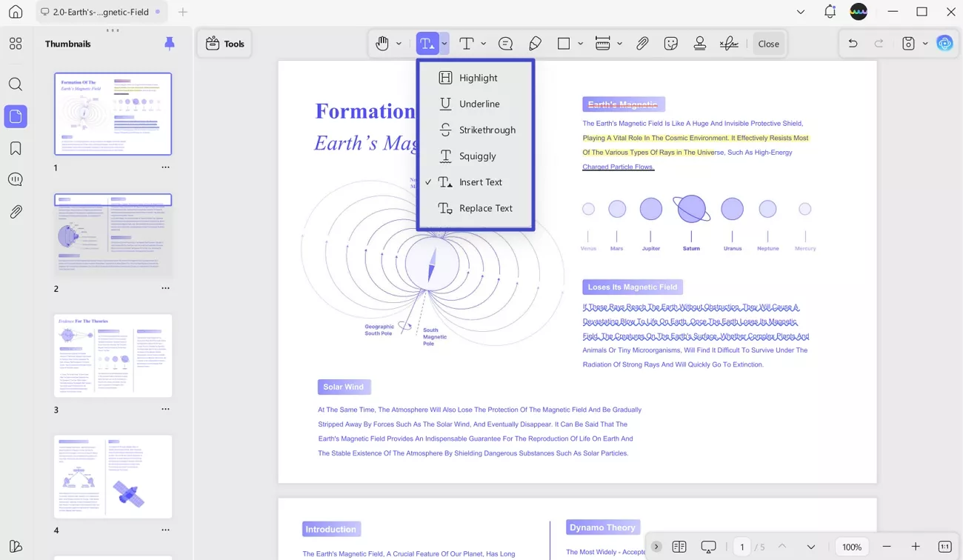Choose Strikethrough from the markup menu
The image size is (963, 560).
coord(487,130)
